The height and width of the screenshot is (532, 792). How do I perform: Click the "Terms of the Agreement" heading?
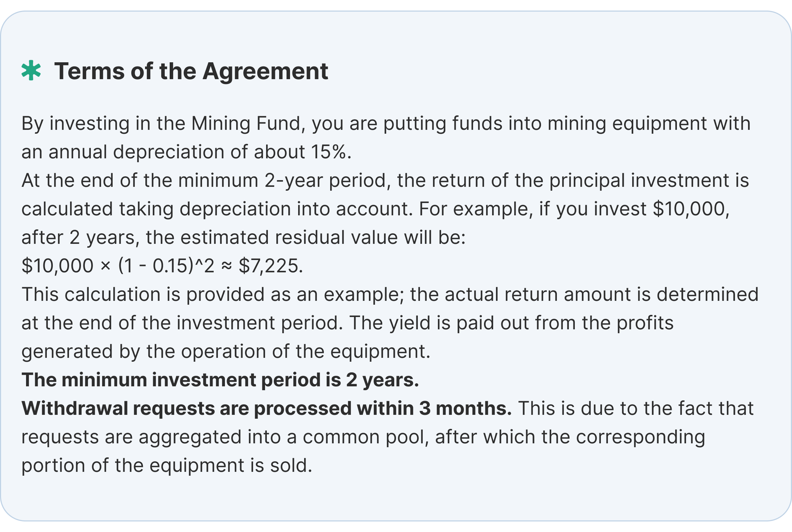point(191,71)
